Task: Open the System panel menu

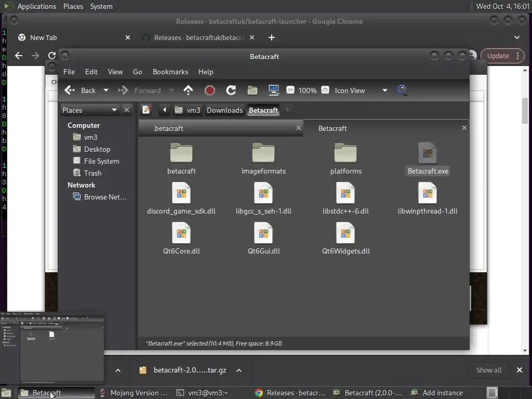Action: coord(101,6)
